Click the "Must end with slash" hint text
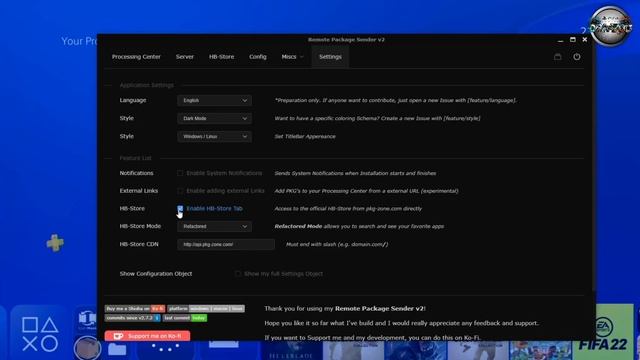 coord(337,244)
